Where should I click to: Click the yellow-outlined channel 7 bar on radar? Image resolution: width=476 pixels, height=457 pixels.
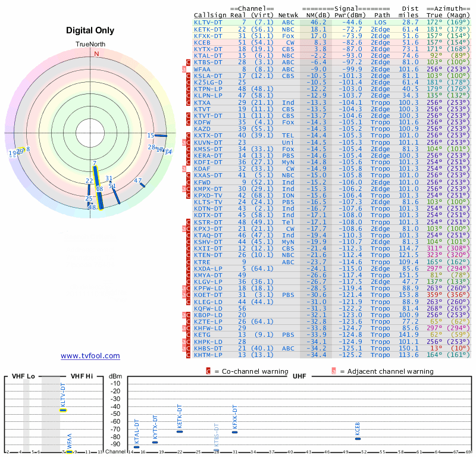tap(98, 188)
